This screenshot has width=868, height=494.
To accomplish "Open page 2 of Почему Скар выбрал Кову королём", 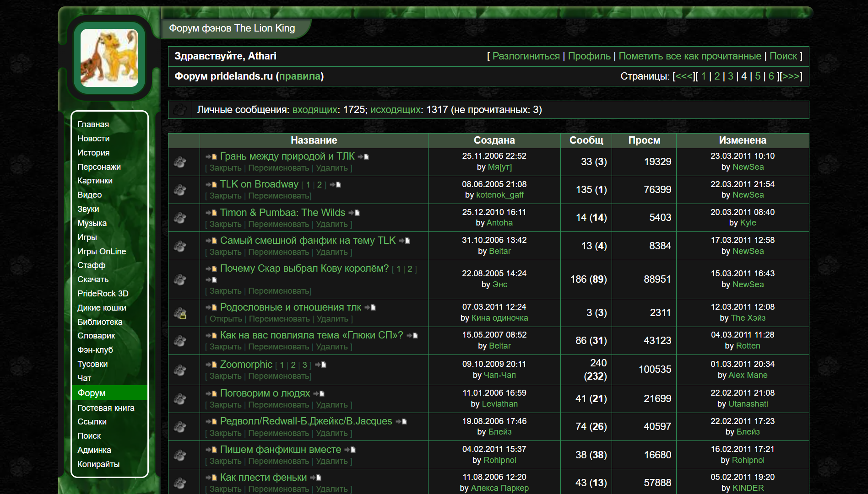I will pos(410,269).
